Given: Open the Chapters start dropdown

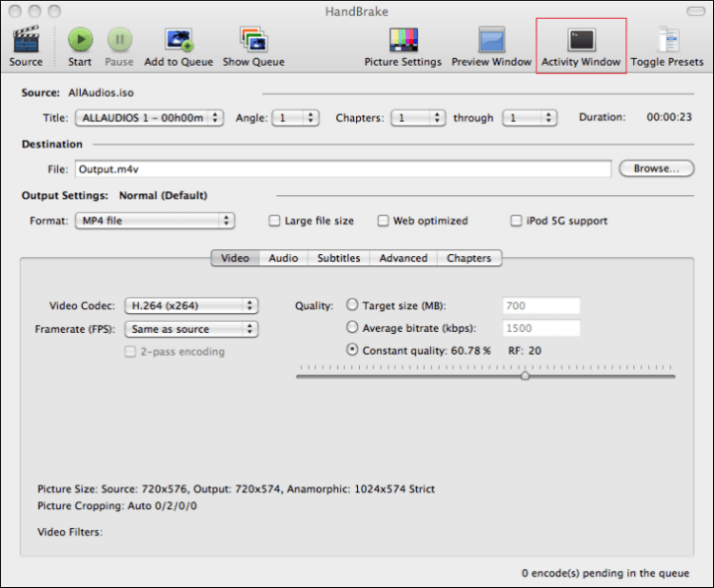Looking at the screenshot, I should (x=418, y=118).
